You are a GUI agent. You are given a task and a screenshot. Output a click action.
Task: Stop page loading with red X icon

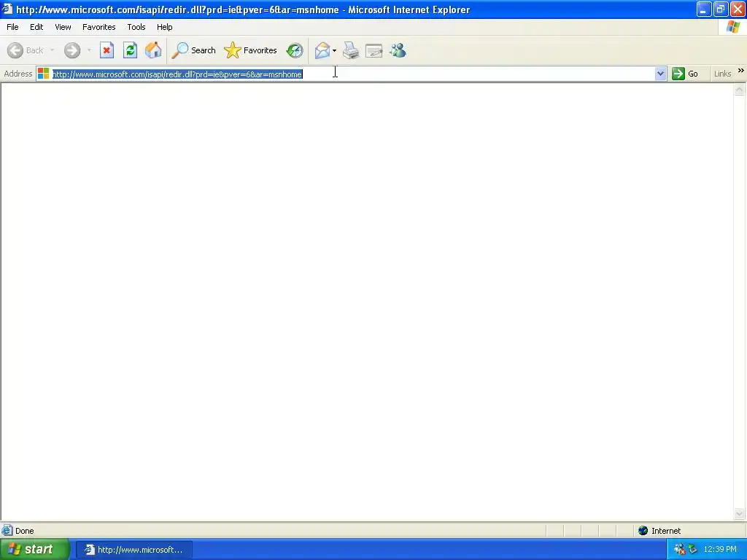pos(107,50)
